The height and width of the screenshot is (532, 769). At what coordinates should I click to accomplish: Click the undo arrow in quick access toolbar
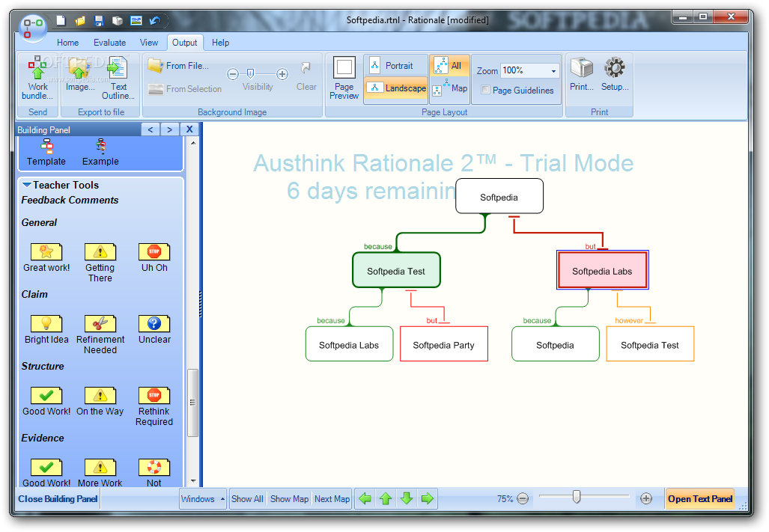[155, 20]
